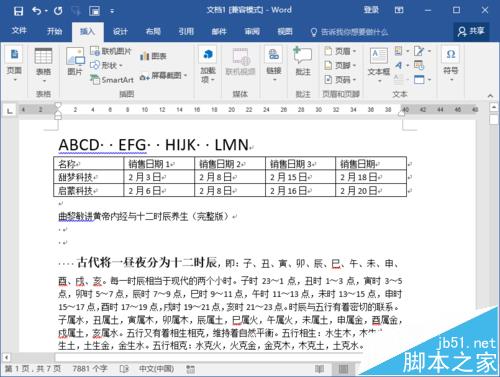Screen dimensions: 500x377
Task: Expand the 形状 shapes dropdown
Action: click(107, 65)
